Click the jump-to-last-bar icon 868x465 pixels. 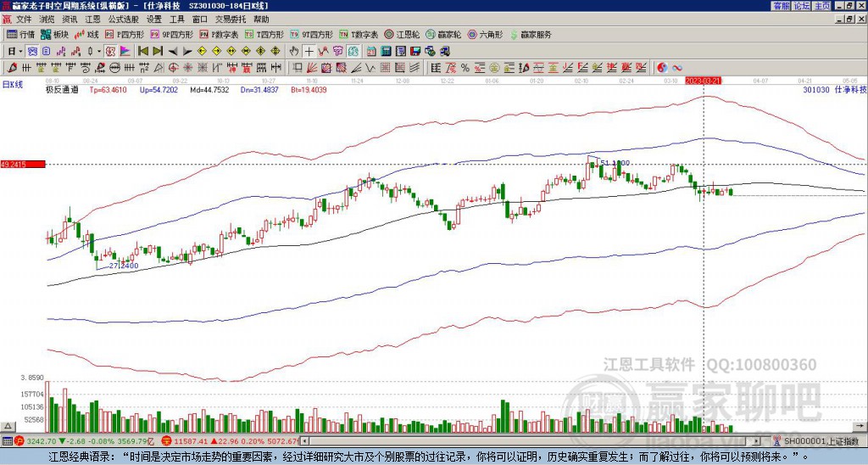coord(158,51)
